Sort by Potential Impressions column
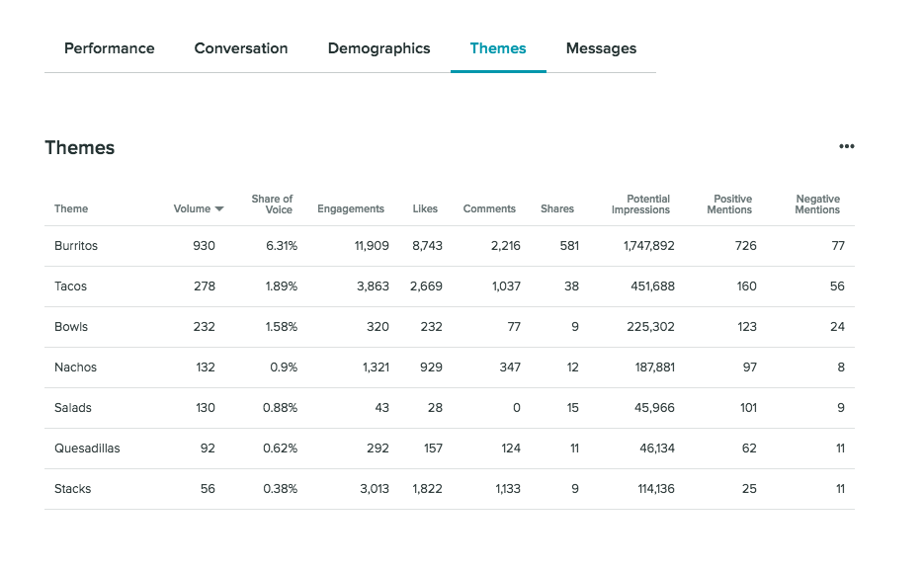 pos(640,204)
